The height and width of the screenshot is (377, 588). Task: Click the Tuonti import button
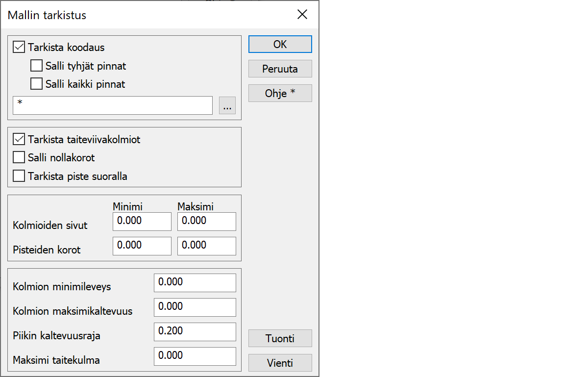coord(280,338)
